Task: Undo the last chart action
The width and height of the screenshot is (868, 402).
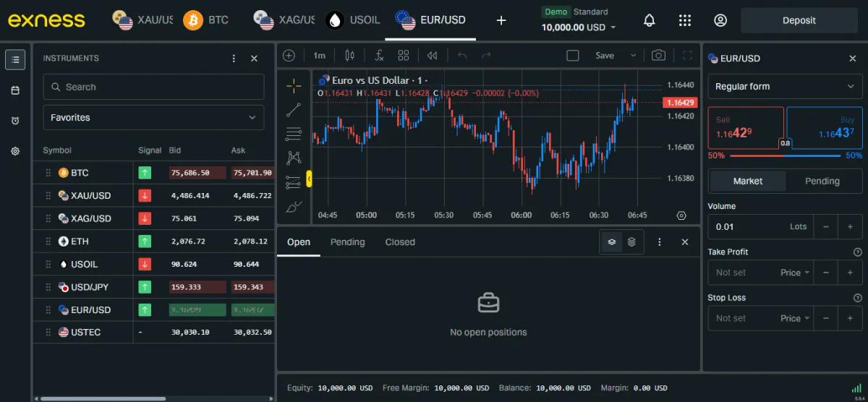Action: tap(462, 56)
